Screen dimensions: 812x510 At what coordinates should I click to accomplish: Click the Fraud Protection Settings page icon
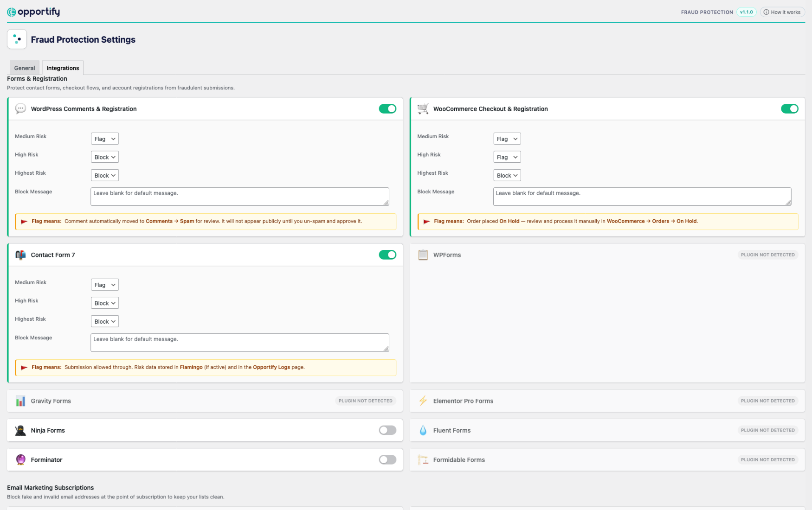pos(17,39)
